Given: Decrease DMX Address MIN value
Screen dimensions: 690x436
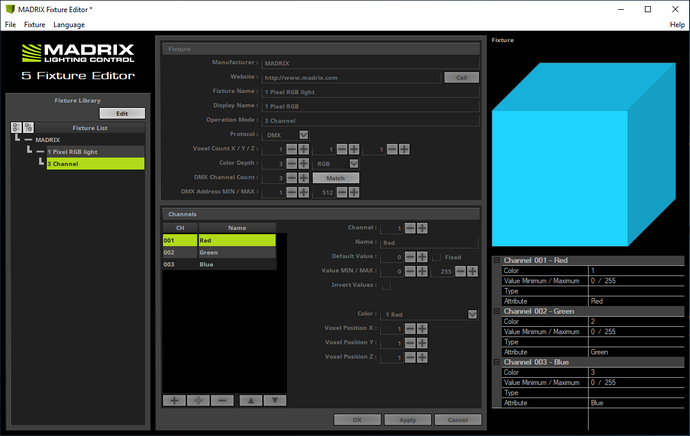Looking at the screenshot, I should [x=292, y=192].
